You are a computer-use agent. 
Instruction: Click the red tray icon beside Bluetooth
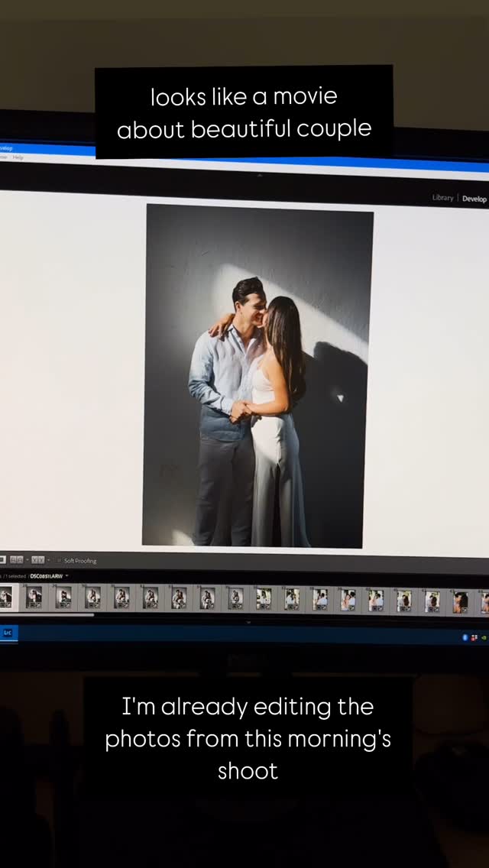[x=474, y=638]
